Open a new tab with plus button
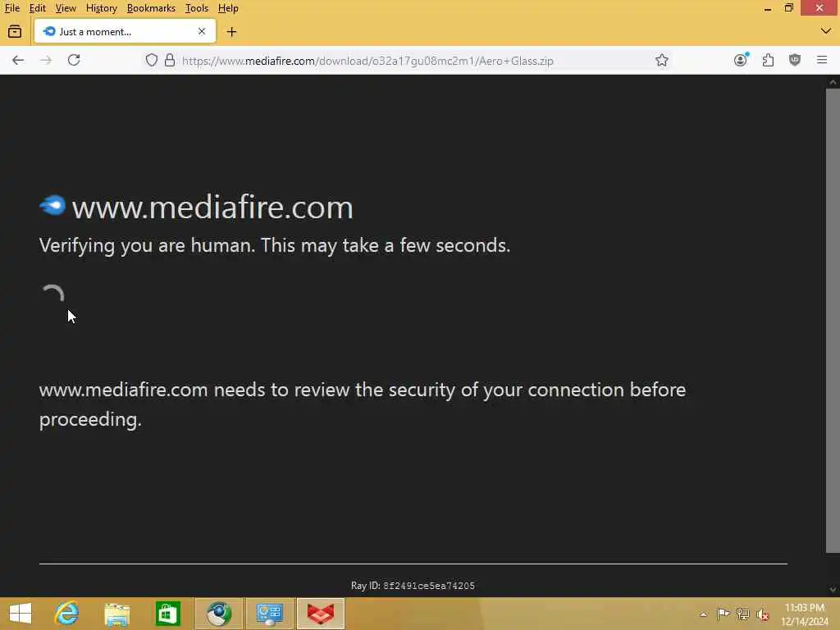The width and height of the screenshot is (840, 630). (x=231, y=32)
